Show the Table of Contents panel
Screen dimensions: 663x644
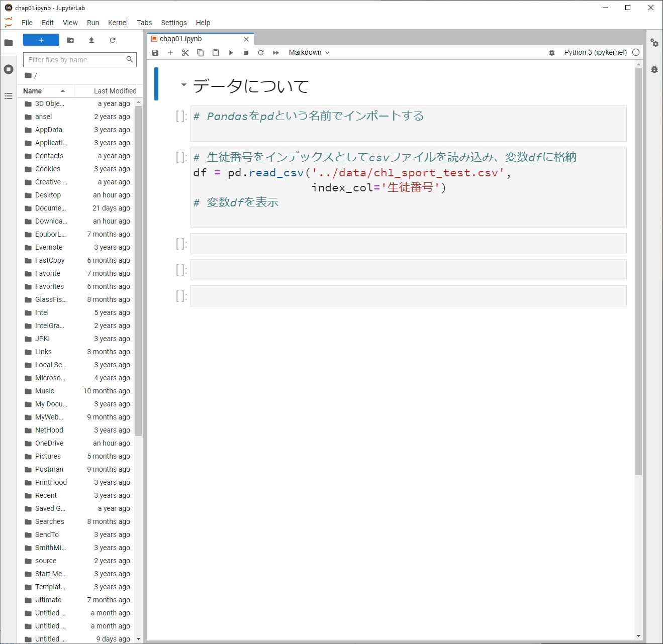pyautogui.click(x=9, y=96)
